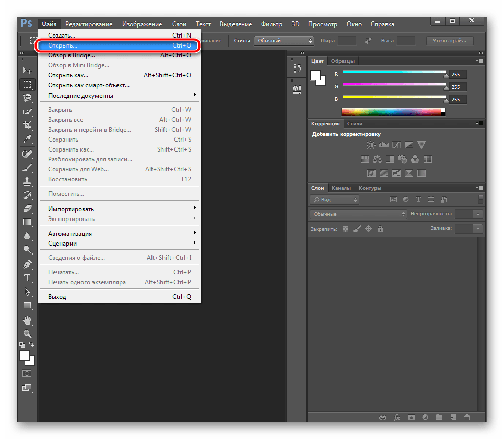Click the color spectrum ramp bar
This screenshot has height=439, width=504.
tap(392, 112)
